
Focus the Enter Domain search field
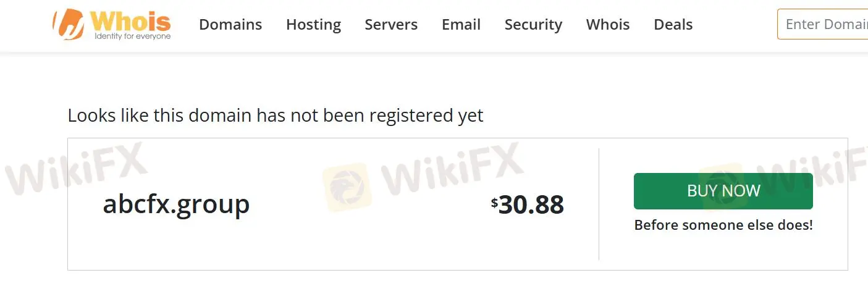(822, 24)
